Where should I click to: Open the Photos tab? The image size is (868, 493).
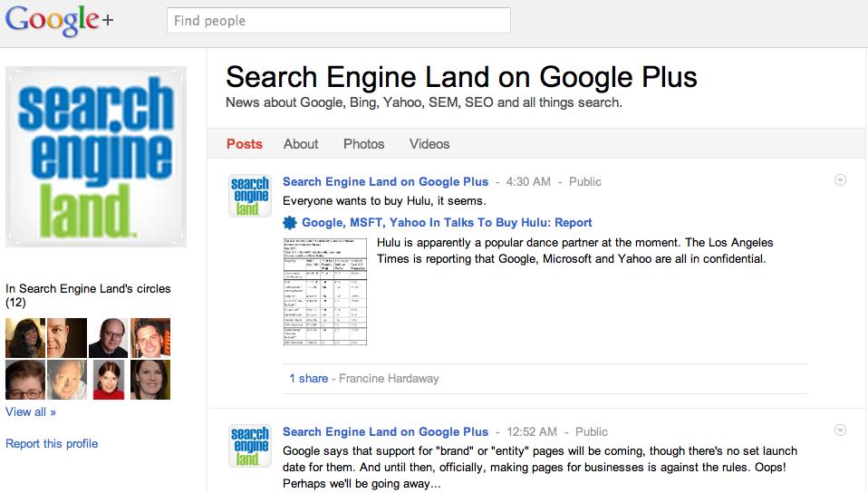363,144
